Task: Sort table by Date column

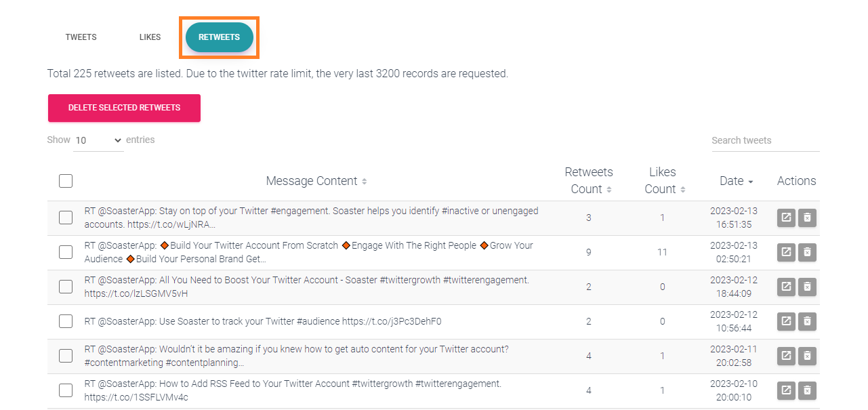Action: tap(736, 181)
